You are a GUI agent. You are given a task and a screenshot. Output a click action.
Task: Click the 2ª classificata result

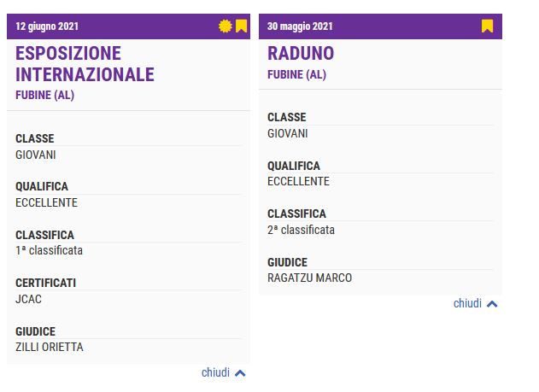coord(302,230)
